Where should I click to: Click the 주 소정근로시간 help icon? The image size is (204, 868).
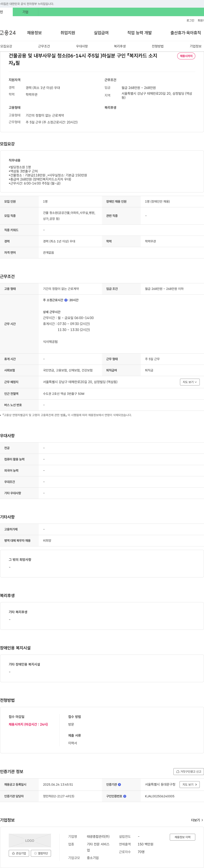[x=66, y=300]
